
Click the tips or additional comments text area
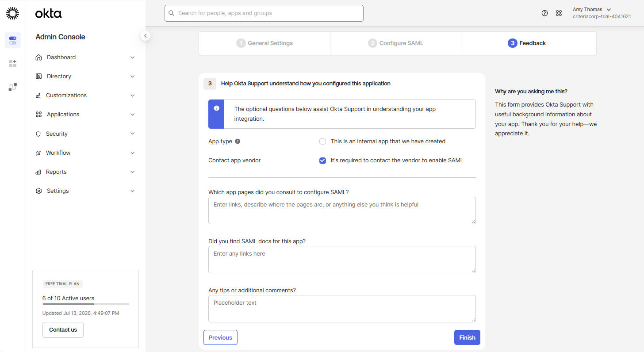pyautogui.click(x=342, y=309)
